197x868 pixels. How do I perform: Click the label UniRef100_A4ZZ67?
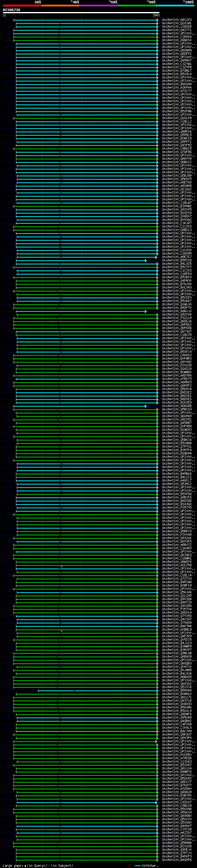176,833
